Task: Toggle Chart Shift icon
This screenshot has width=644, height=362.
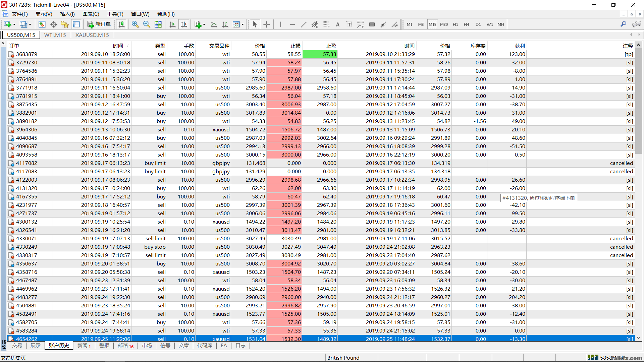Action: 184,24
